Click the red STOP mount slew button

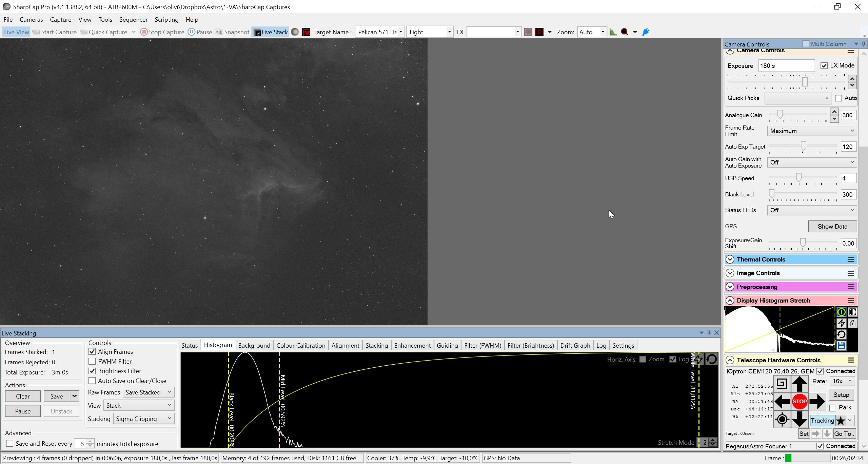(x=799, y=402)
